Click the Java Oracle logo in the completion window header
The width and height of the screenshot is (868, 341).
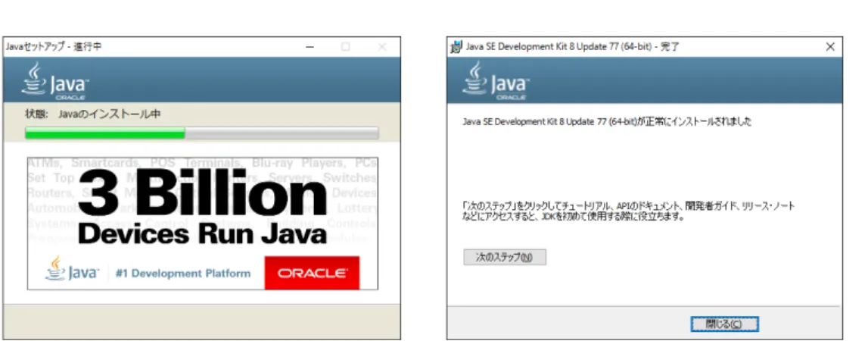tap(496, 81)
